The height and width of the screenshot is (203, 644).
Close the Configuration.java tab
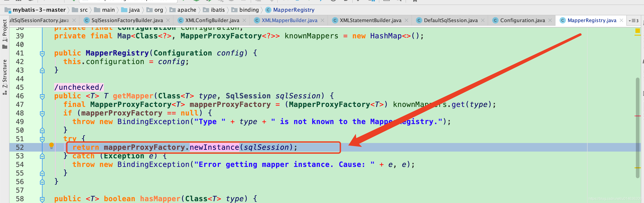(x=550, y=21)
